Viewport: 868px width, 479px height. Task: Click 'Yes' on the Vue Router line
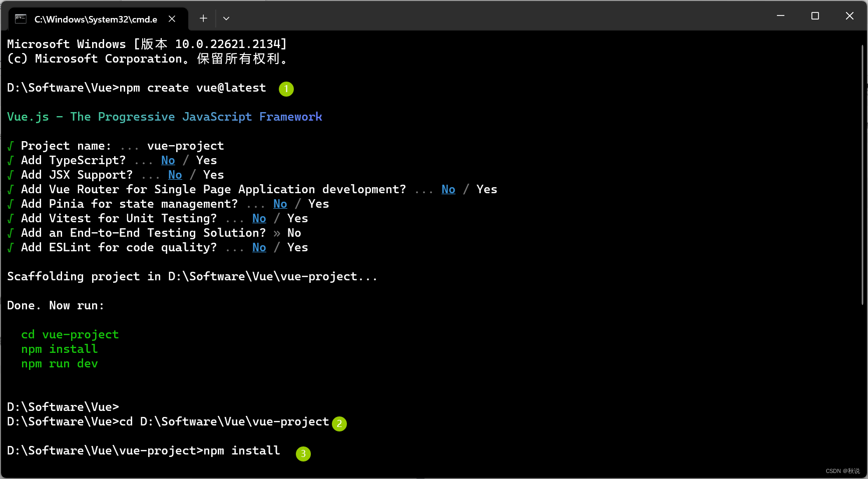coord(487,190)
